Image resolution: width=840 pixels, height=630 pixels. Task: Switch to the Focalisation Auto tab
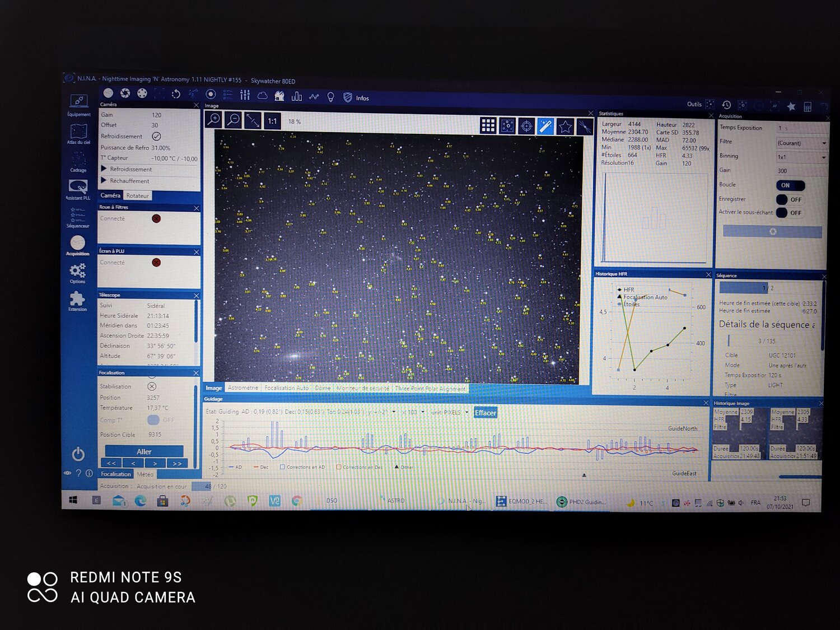tap(286, 388)
